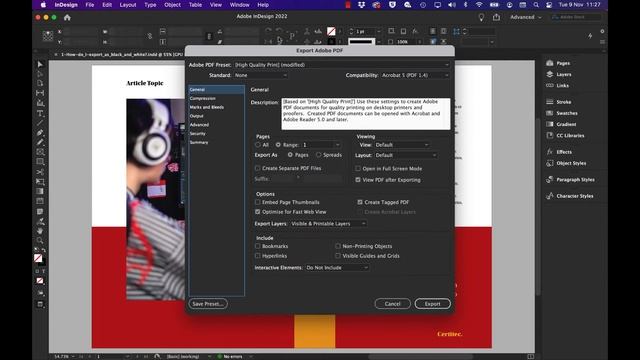Select the Rectangle Frame tool

[40, 152]
